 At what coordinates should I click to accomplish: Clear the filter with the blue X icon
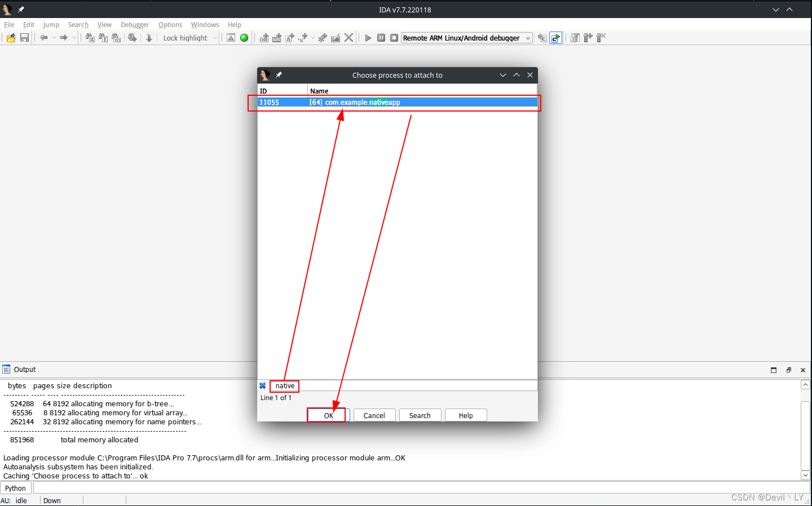coord(263,386)
